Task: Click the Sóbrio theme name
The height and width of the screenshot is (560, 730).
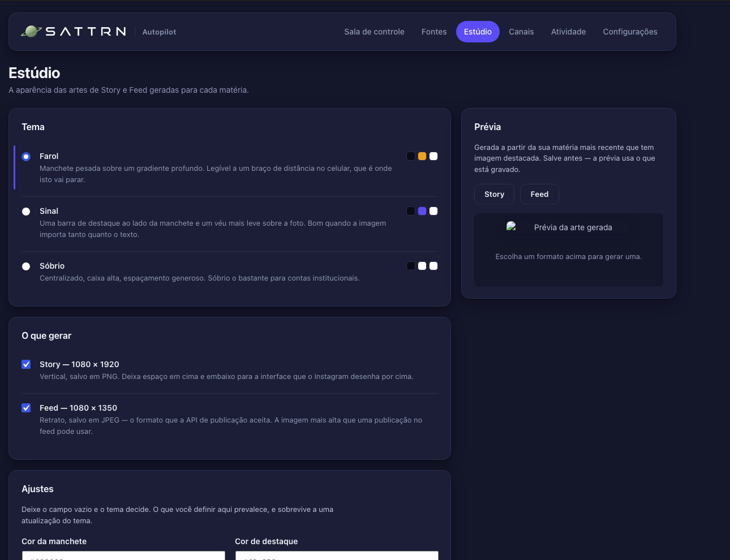Action: click(52, 266)
